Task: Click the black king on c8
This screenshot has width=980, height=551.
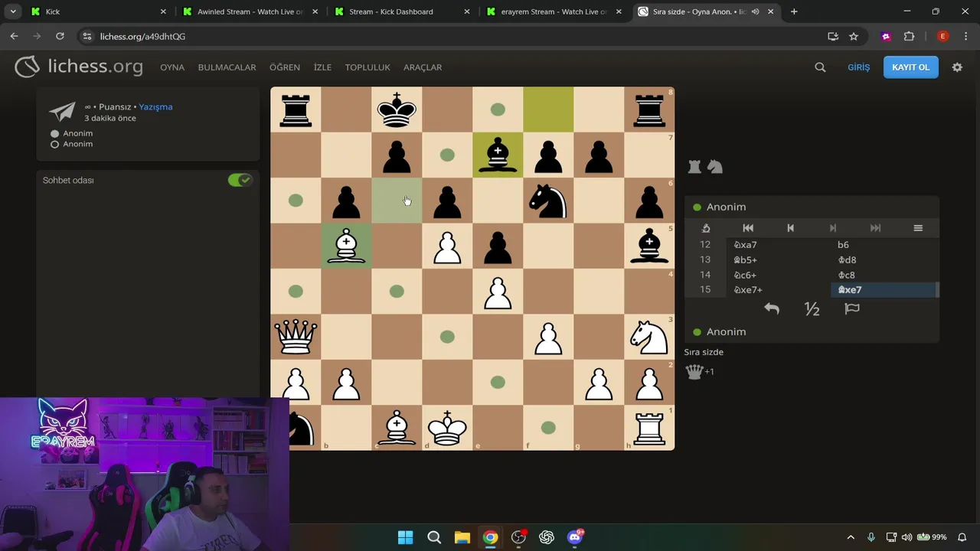Action: pos(397,109)
